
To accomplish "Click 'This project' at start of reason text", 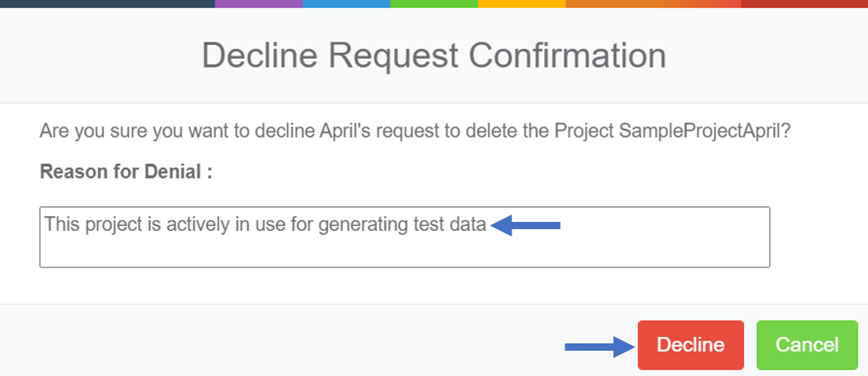I will pyautogui.click(x=84, y=224).
